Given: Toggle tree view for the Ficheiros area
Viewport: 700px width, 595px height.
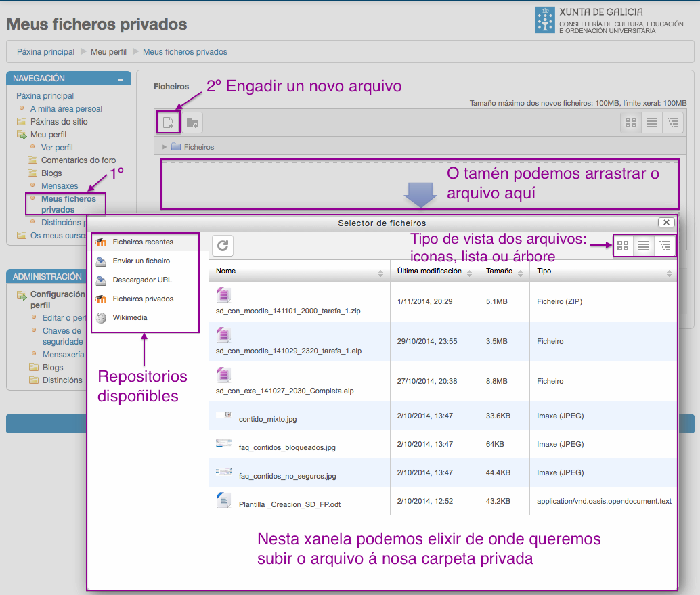Looking at the screenshot, I should coord(672,123).
